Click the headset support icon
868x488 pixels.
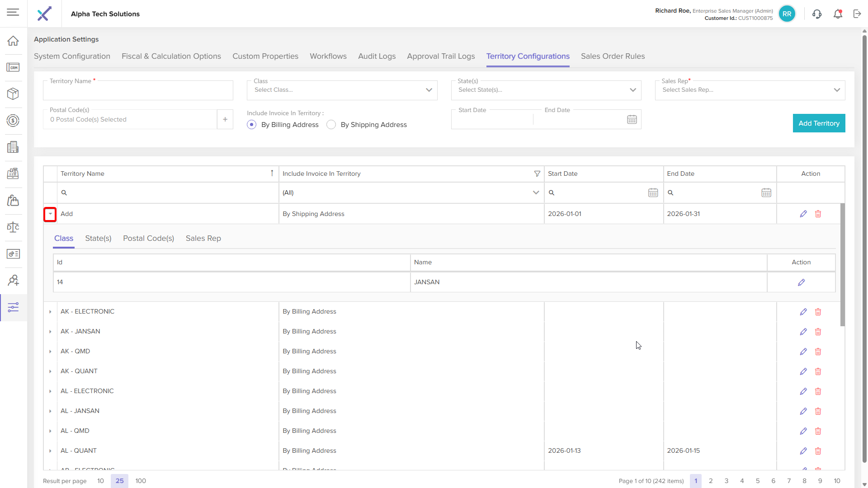click(x=817, y=14)
